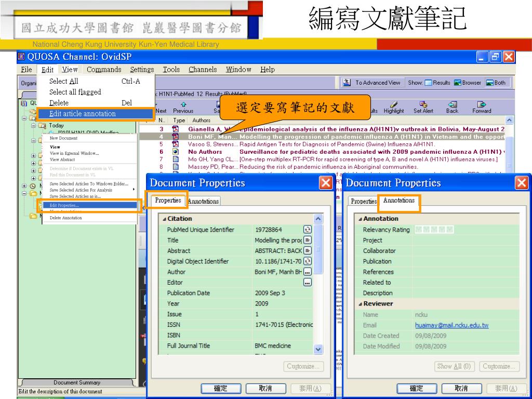Viewport: 532px width, 399px height.
Task: Select Annotations tab in left dialog
Action: point(203,201)
